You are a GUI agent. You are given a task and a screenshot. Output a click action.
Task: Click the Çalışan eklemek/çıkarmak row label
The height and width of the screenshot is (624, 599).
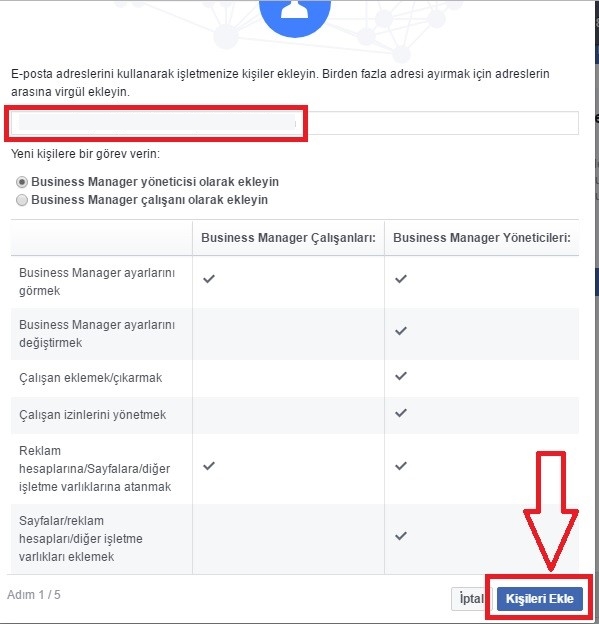pos(91,378)
